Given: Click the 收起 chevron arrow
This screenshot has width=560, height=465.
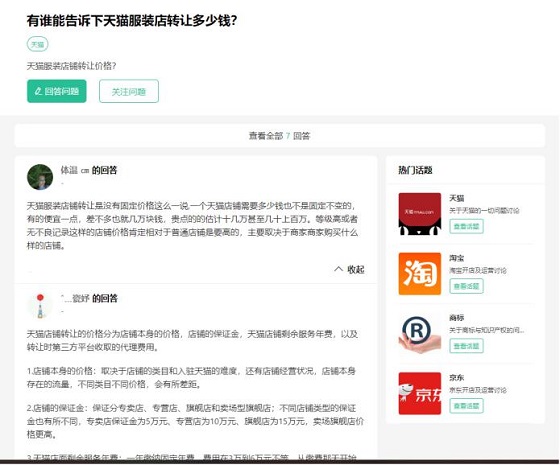Looking at the screenshot, I should [x=338, y=269].
